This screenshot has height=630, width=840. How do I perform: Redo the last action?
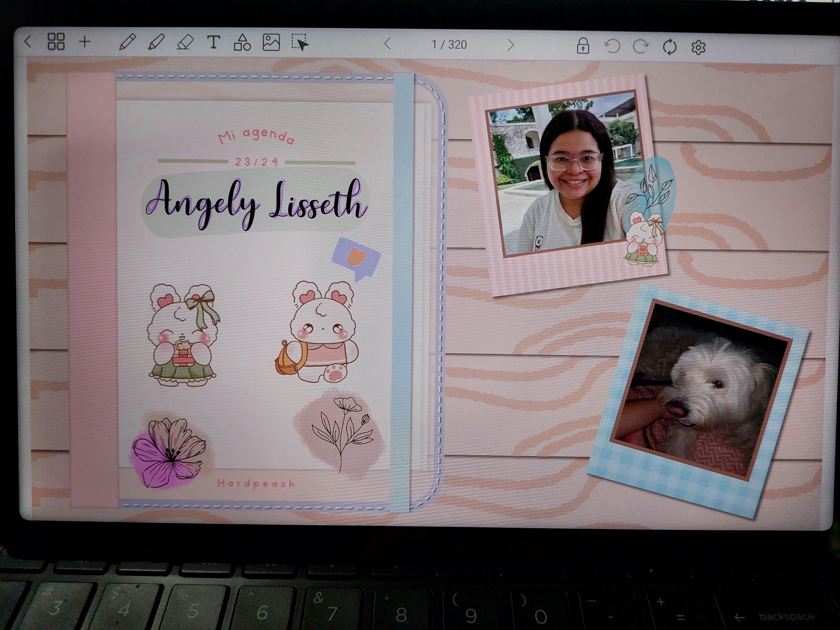[641, 47]
